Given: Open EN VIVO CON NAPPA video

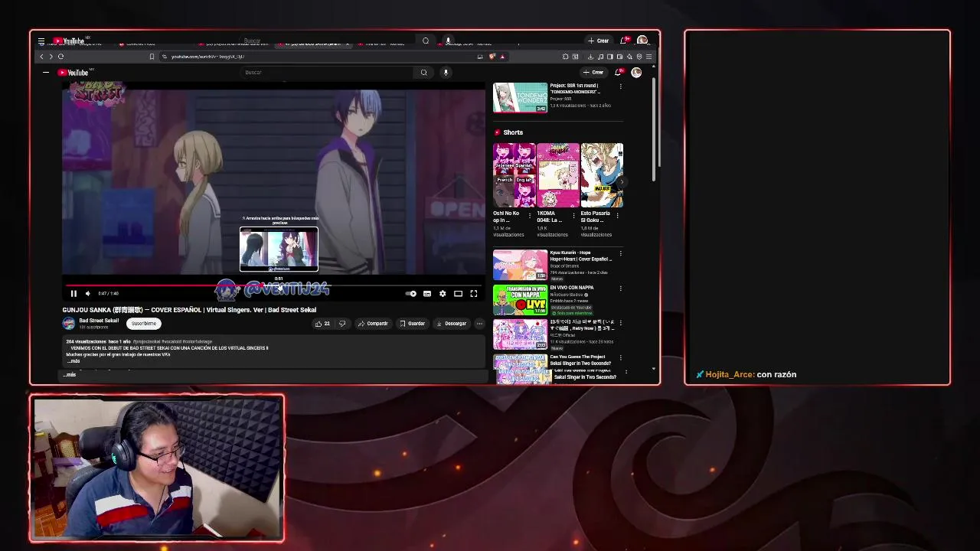Looking at the screenshot, I should 521,299.
